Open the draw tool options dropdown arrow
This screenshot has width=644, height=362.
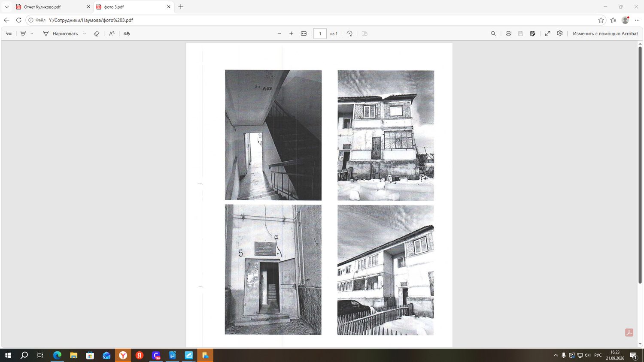(85, 33)
